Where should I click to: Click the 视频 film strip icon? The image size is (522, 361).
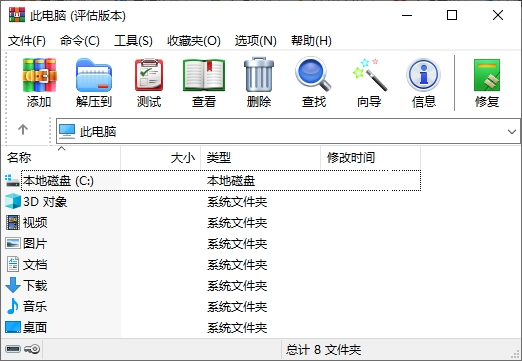[13, 222]
